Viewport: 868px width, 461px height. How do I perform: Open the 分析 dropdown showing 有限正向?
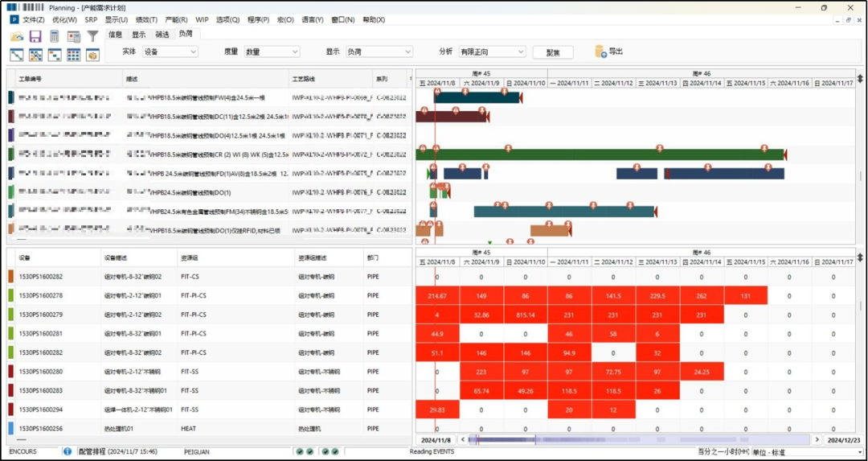pyautogui.click(x=492, y=51)
